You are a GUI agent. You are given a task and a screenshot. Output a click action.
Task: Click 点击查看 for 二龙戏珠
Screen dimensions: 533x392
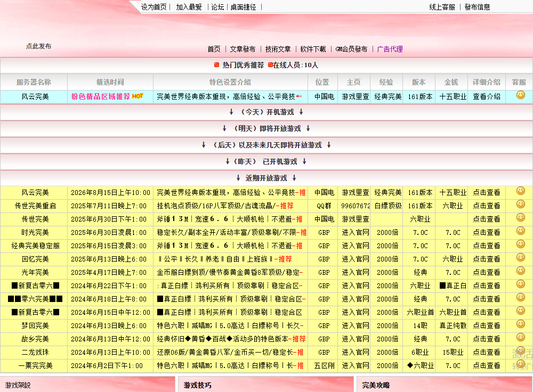click(487, 353)
